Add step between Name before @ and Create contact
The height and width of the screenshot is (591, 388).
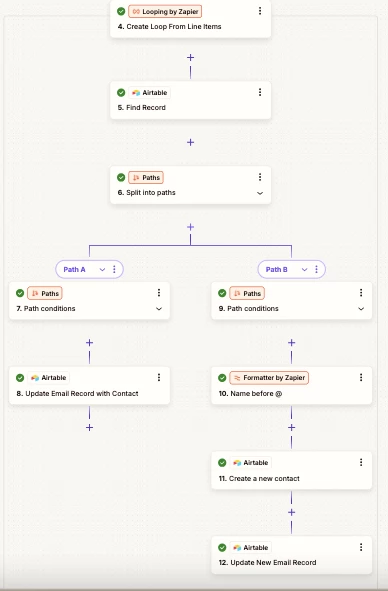coord(291,427)
